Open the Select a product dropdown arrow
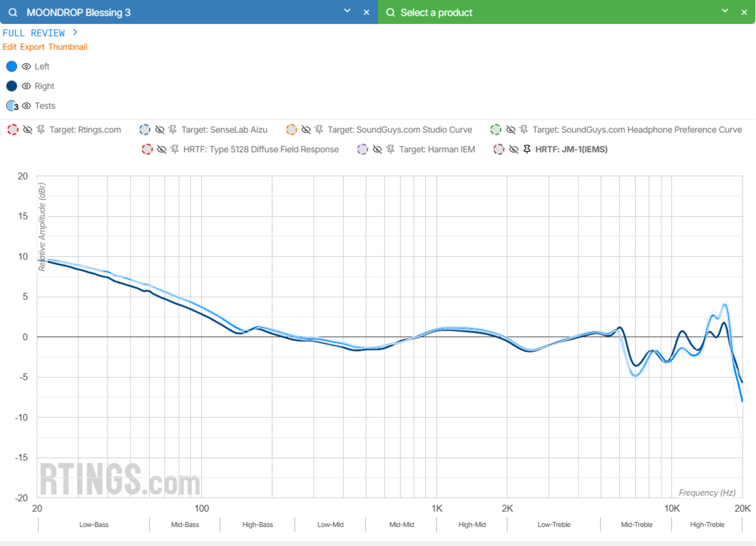 [725, 11]
